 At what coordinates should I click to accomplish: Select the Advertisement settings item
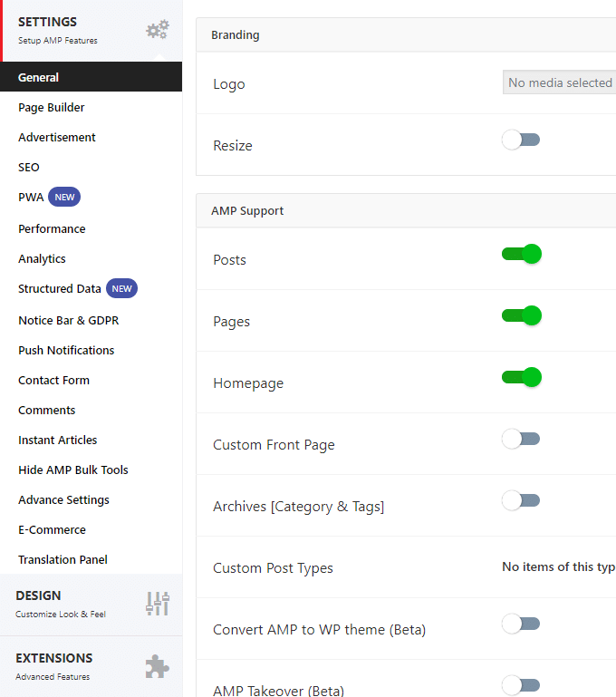[57, 138]
